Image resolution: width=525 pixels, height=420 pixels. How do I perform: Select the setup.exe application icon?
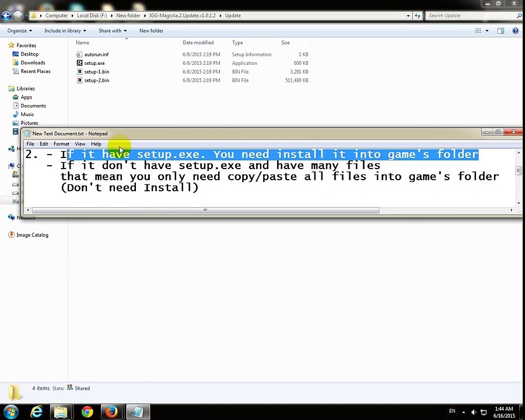click(x=79, y=63)
